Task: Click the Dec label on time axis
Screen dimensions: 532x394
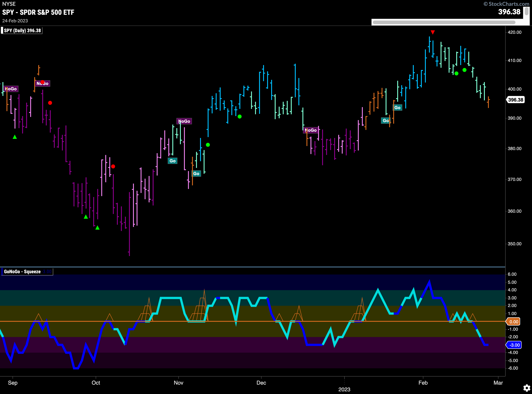Action: pos(261,383)
